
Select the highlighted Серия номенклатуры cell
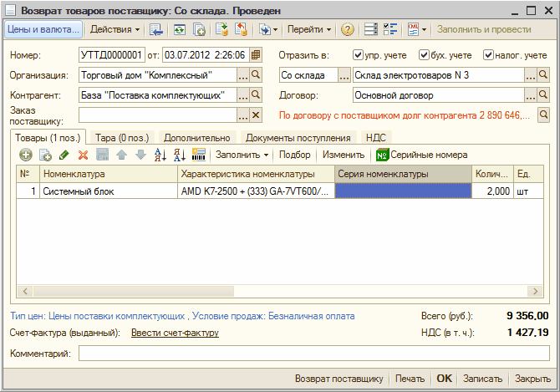tap(403, 191)
